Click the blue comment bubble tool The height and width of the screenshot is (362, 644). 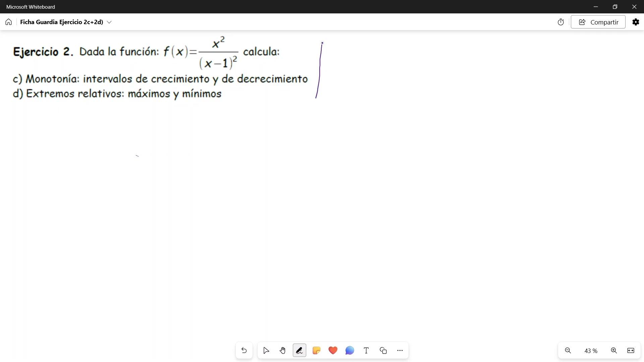click(350, 351)
